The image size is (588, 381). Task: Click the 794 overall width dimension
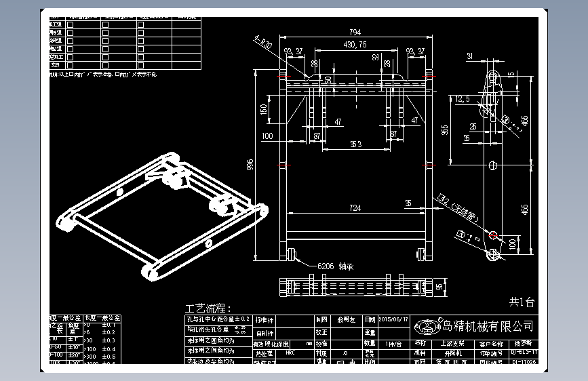(355, 33)
